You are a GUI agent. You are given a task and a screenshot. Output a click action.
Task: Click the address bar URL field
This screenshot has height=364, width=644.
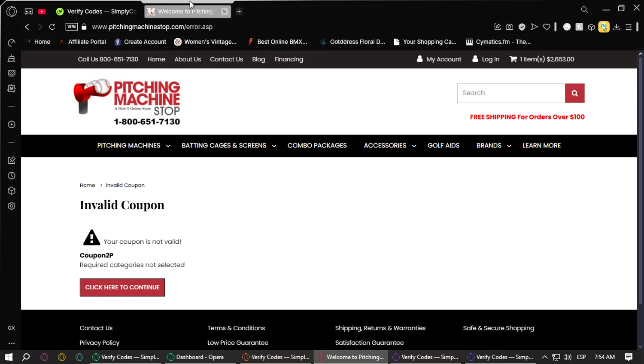(152, 27)
